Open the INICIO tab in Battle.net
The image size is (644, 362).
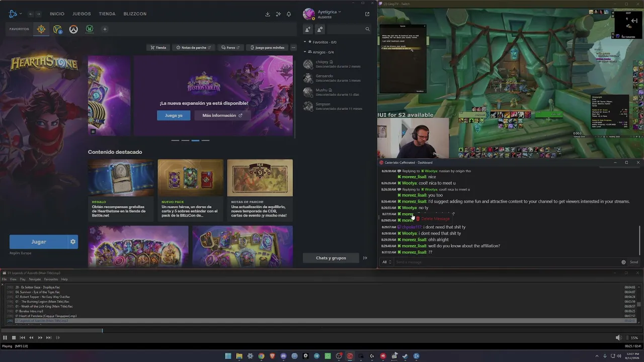tap(57, 14)
